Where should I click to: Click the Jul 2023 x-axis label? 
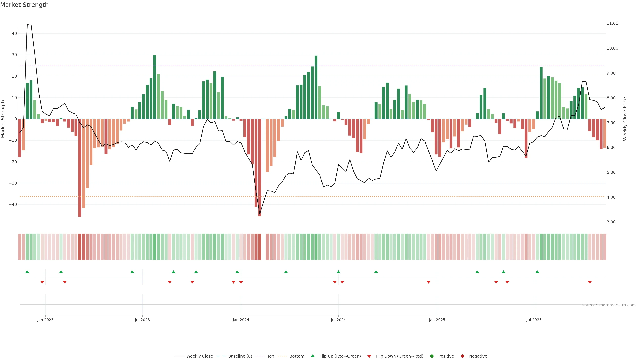pos(142,320)
